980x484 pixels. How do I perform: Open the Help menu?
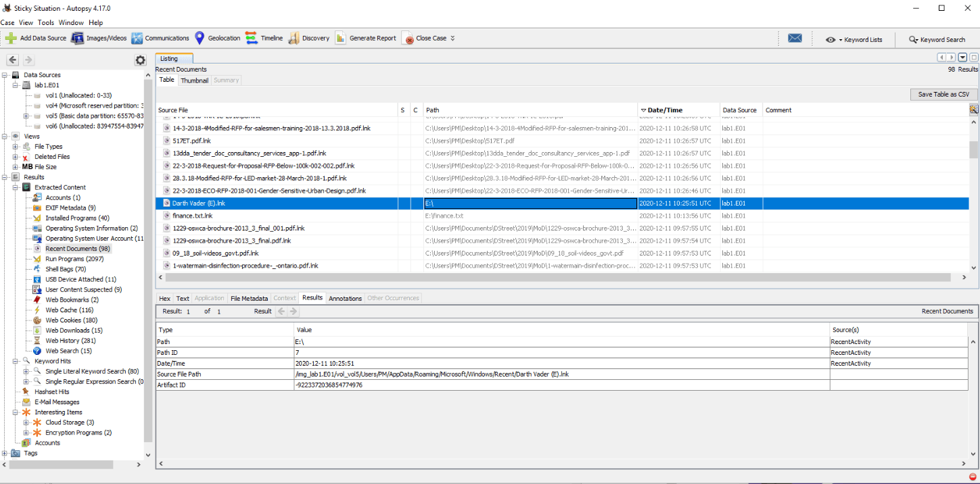click(95, 23)
